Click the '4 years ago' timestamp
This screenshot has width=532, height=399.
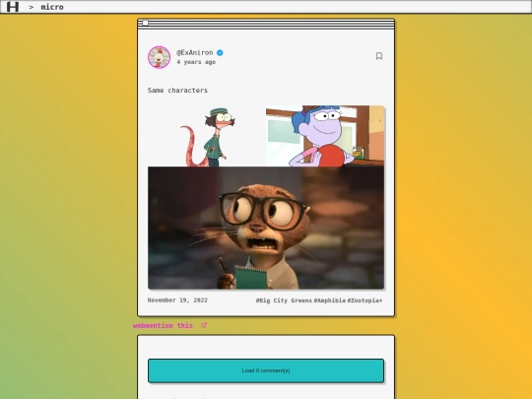pos(196,62)
